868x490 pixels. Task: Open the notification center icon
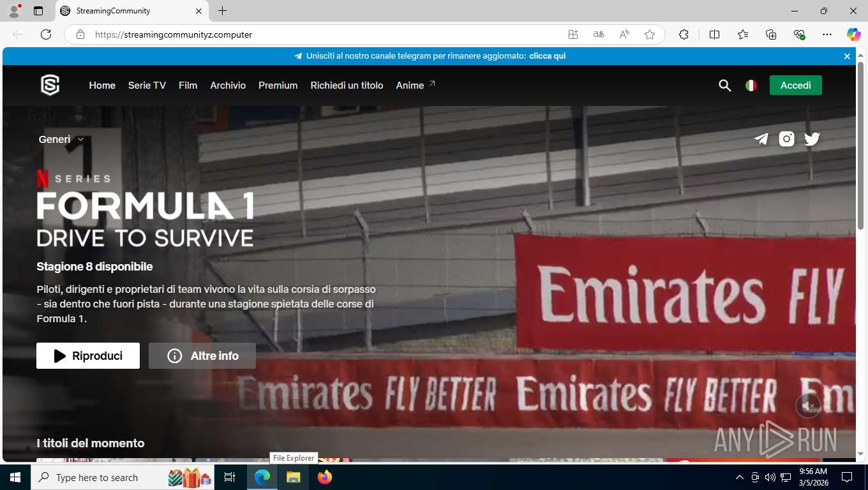(847, 477)
